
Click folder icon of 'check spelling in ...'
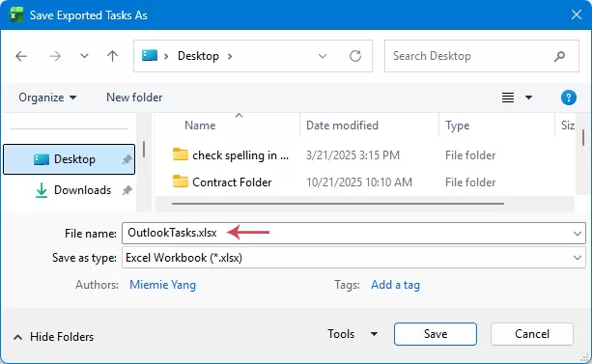[x=180, y=154]
